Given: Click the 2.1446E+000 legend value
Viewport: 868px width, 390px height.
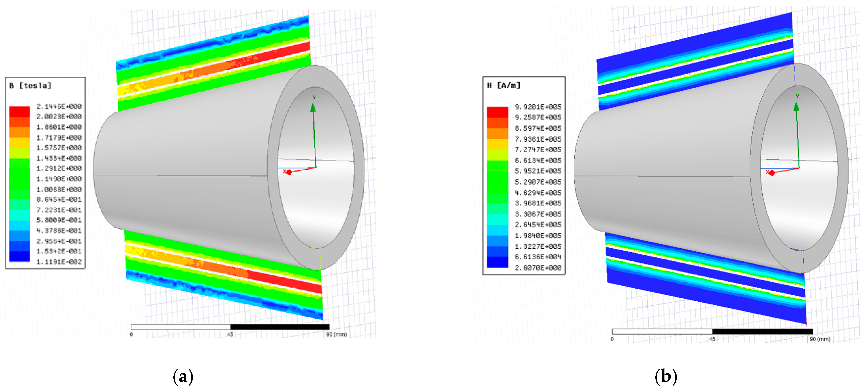Looking at the screenshot, I should 59,107.
